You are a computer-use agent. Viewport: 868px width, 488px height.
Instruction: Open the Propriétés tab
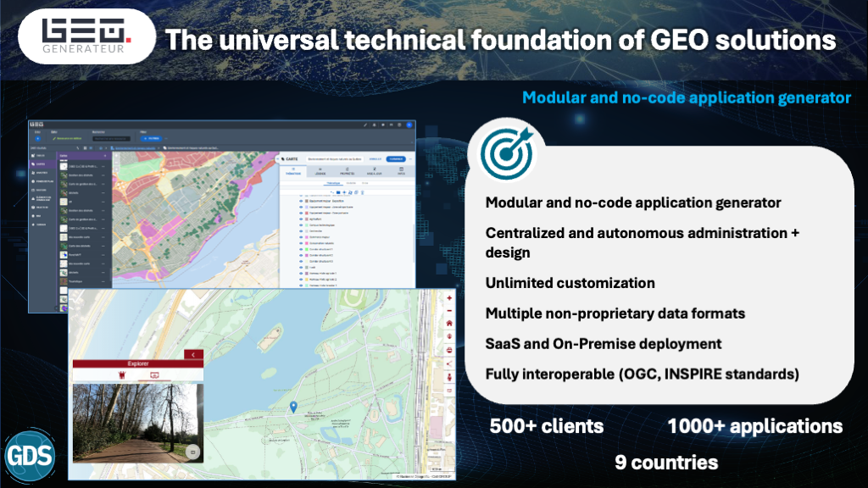pyautogui.click(x=345, y=170)
